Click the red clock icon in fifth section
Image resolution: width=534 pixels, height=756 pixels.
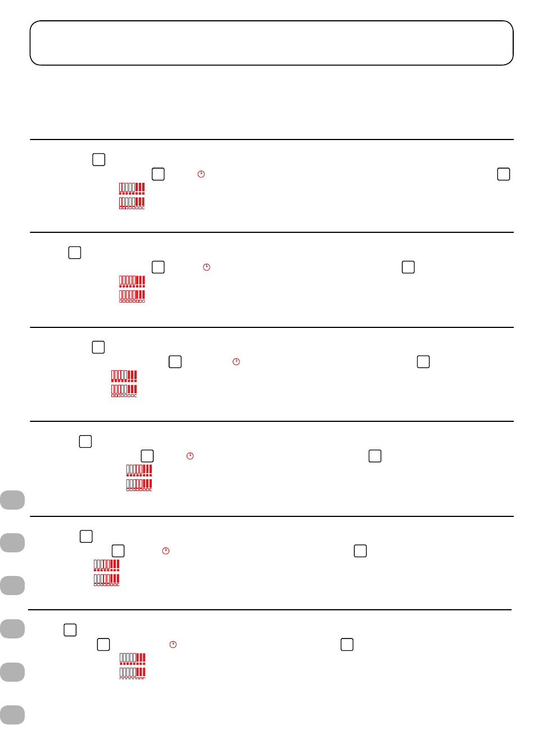pyautogui.click(x=166, y=551)
